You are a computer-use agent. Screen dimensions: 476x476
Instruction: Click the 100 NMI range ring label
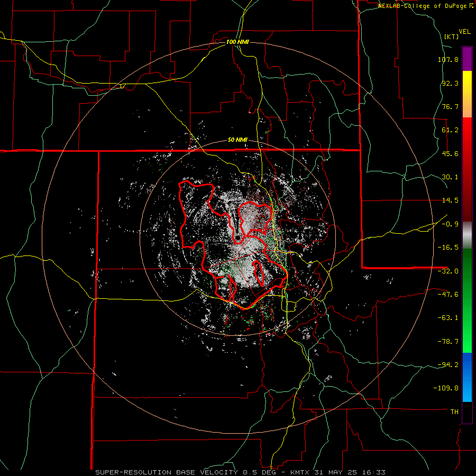[237, 42]
